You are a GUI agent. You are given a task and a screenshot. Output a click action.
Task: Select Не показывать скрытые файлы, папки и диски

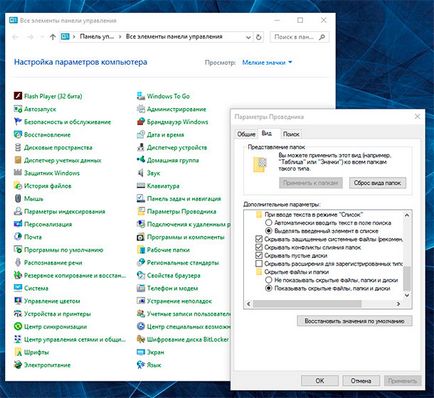[x=269, y=280]
